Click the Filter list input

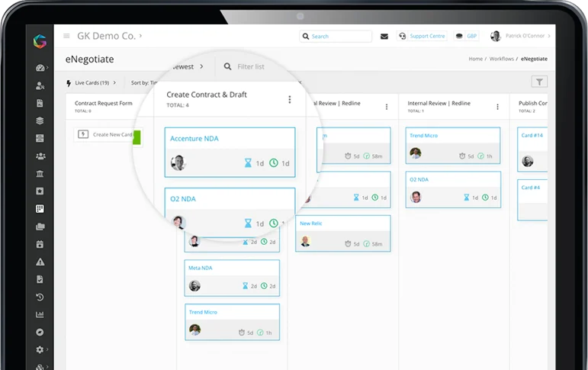pos(250,67)
